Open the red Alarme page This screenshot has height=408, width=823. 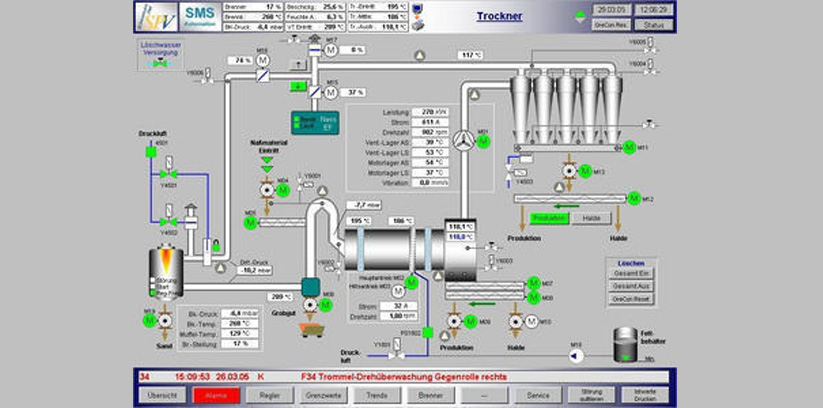coord(216,395)
